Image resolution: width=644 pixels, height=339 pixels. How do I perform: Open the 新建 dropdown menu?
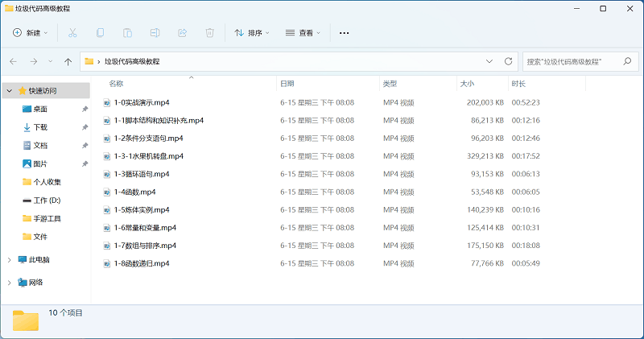pos(31,33)
